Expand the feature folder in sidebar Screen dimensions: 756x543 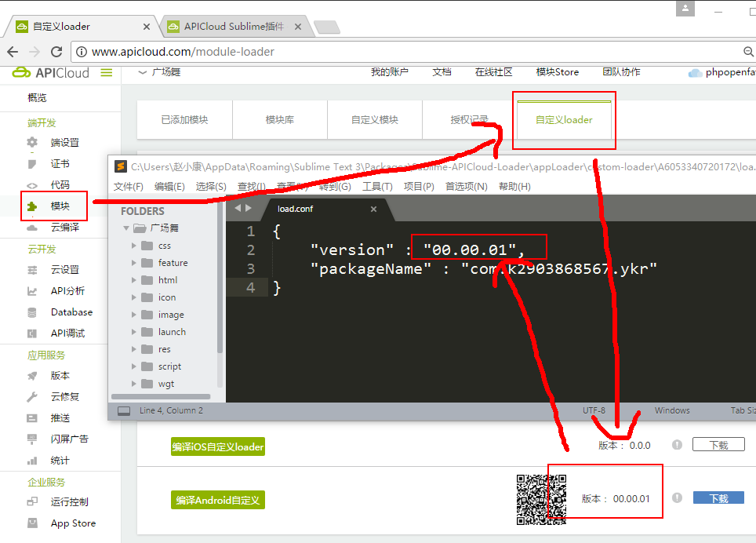pyautogui.click(x=134, y=263)
